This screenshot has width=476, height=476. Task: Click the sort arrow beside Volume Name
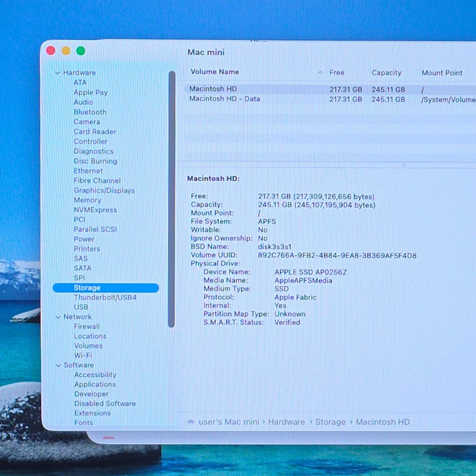320,73
